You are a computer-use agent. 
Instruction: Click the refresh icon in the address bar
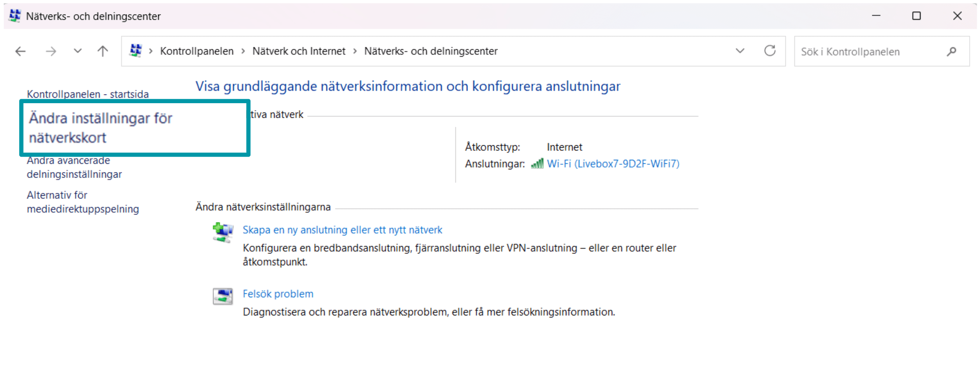pos(770,51)
